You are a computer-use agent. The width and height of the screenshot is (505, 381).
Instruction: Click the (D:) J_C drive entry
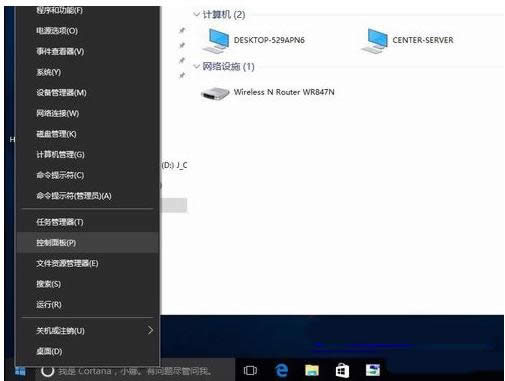click(x=174, y=165)
